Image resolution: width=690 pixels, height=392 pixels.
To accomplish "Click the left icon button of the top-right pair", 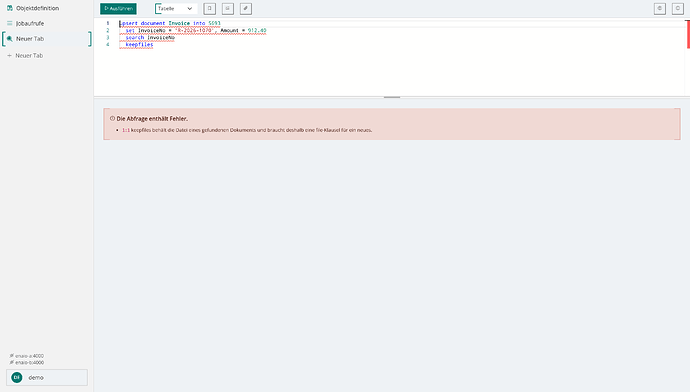I will (660, 8).
